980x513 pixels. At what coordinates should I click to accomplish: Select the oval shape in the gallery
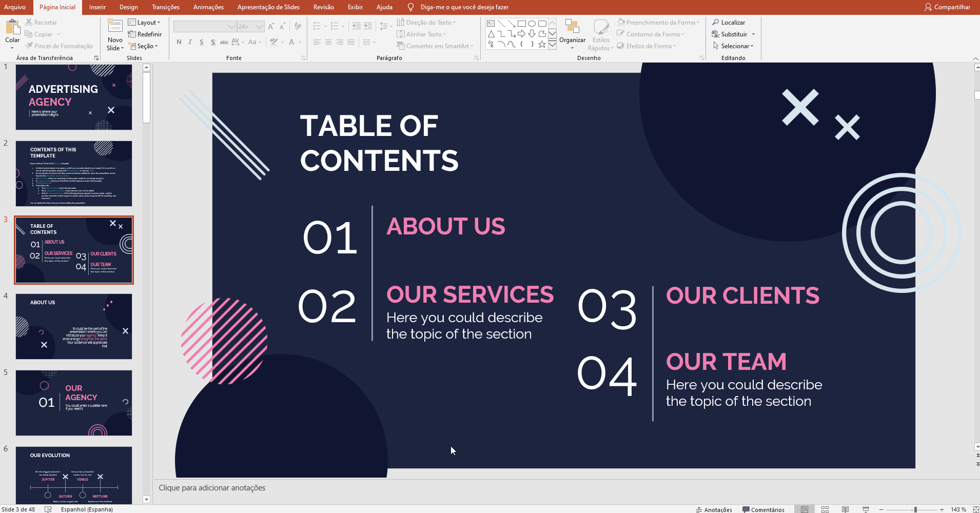tap(532, 24)
